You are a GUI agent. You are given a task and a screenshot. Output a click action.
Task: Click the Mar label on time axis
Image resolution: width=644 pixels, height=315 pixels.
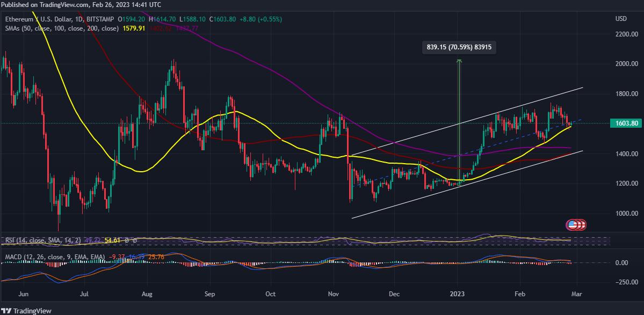[577, 294]
